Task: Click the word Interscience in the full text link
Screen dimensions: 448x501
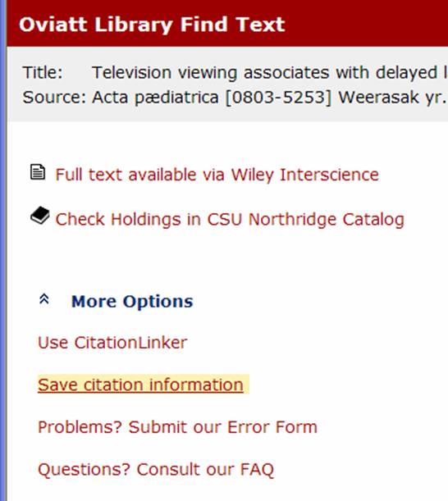Action: pyautogui.click(x=329, y=175)
